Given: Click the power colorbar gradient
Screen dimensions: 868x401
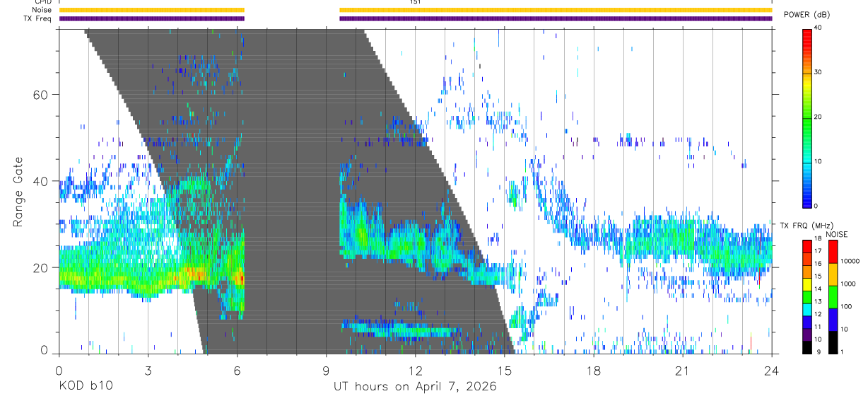Looking at the screenshot, I should pyautogui.click(x=807, y=117).
